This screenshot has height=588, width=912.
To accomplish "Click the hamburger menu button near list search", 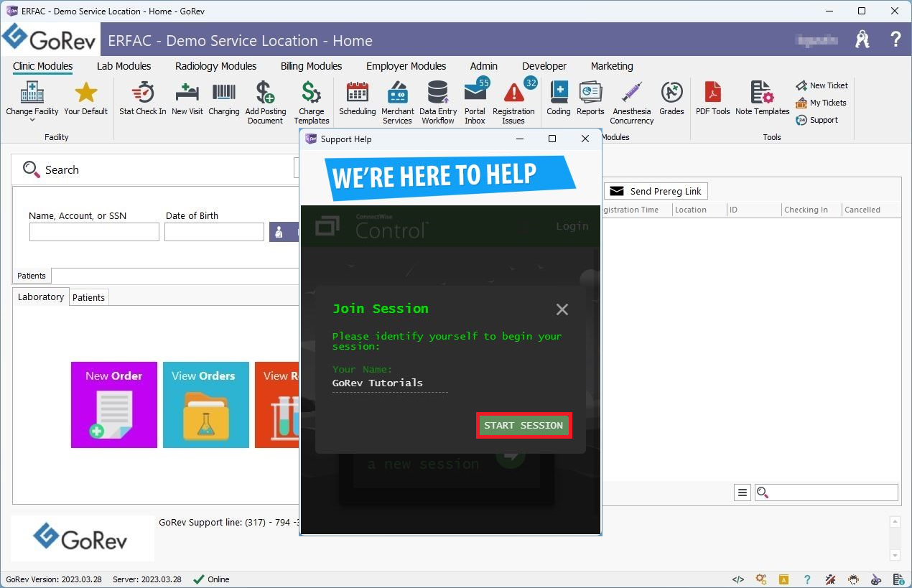I will coord(743,493).
